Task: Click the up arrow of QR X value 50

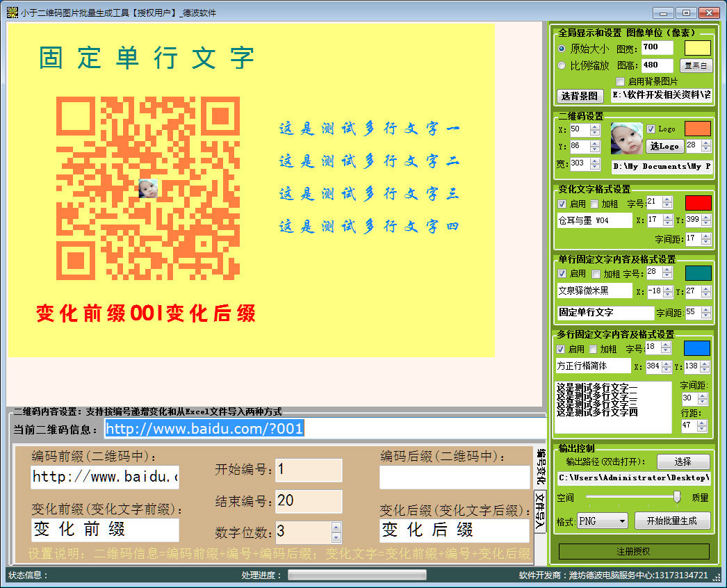Action: [596, 126]
